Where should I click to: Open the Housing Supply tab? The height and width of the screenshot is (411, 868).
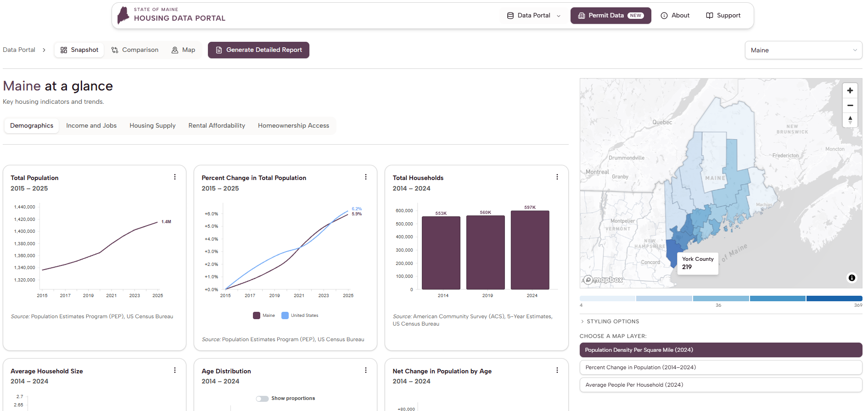(152, 125)
